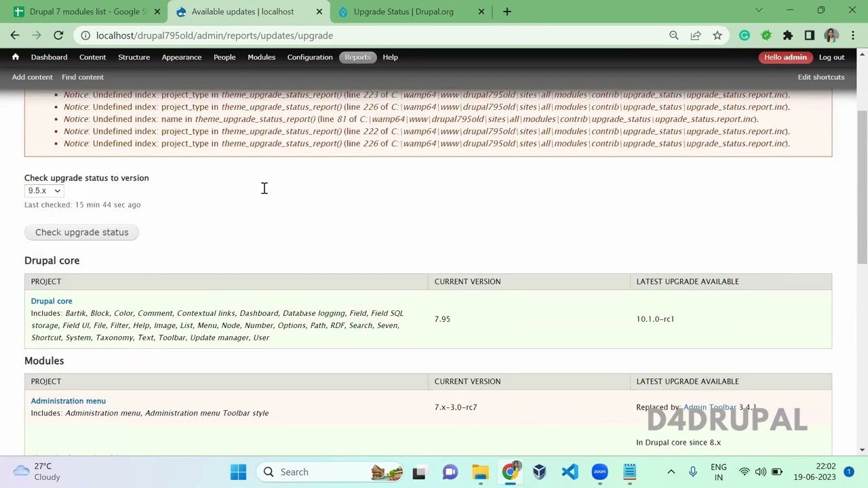
Task: Open the Grammarly extension icon
Action: click(745, 35)
